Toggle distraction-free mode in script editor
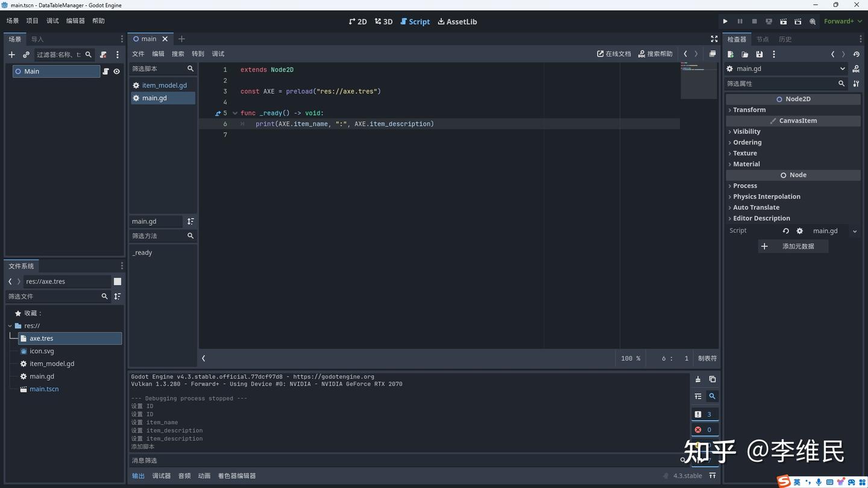This screenshot has width=868, height=488. tap(714, 39)
